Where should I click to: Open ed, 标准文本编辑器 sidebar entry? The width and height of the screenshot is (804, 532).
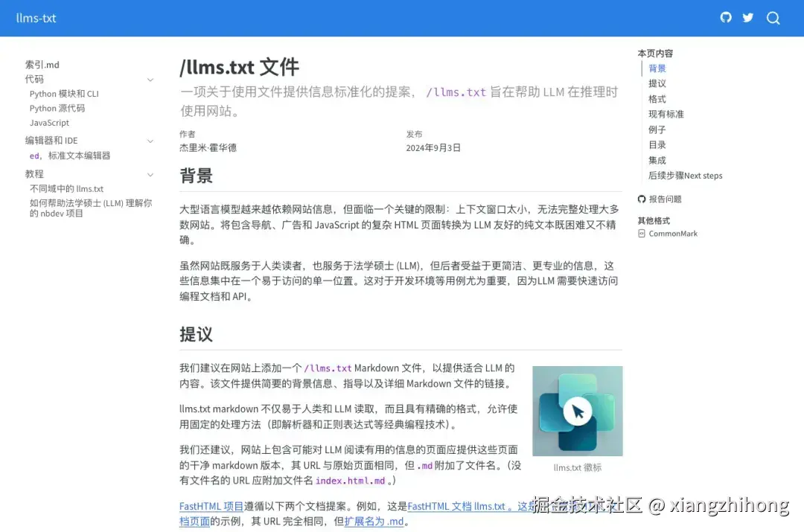click(70, 156)
